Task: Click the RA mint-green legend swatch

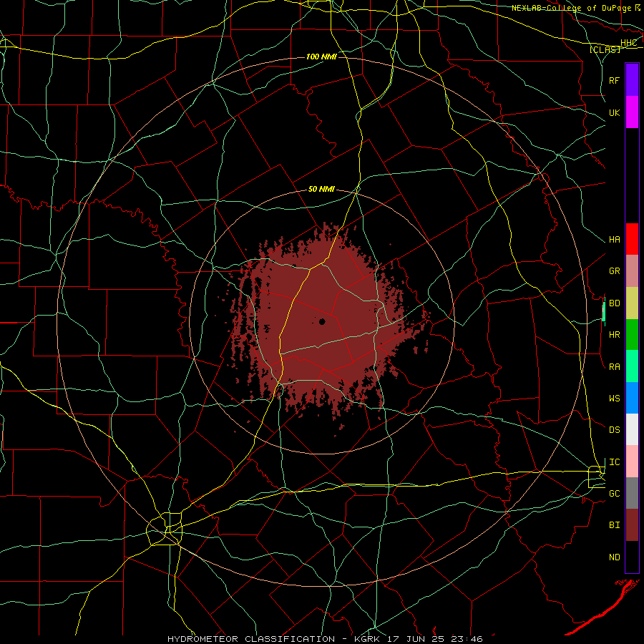Action: tap(632, 366)
